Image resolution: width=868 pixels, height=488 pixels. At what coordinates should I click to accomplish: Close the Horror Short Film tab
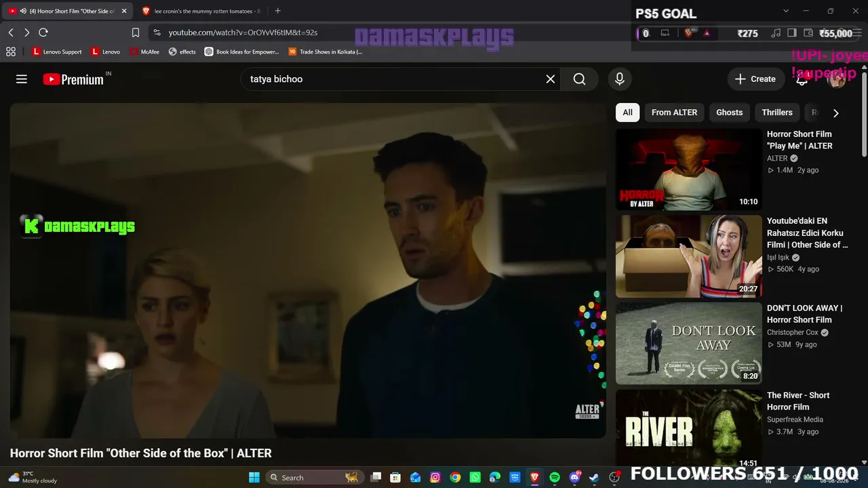pos(124,11)
